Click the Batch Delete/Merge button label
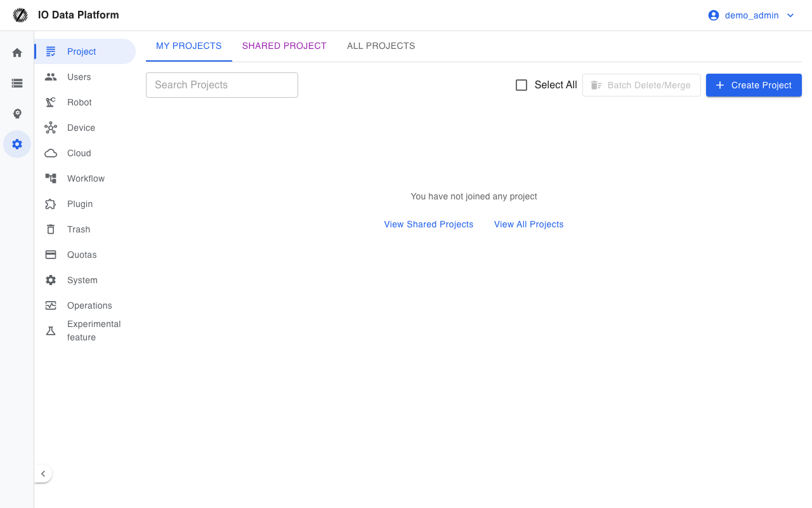812x508 pixels. pos(649,85)
